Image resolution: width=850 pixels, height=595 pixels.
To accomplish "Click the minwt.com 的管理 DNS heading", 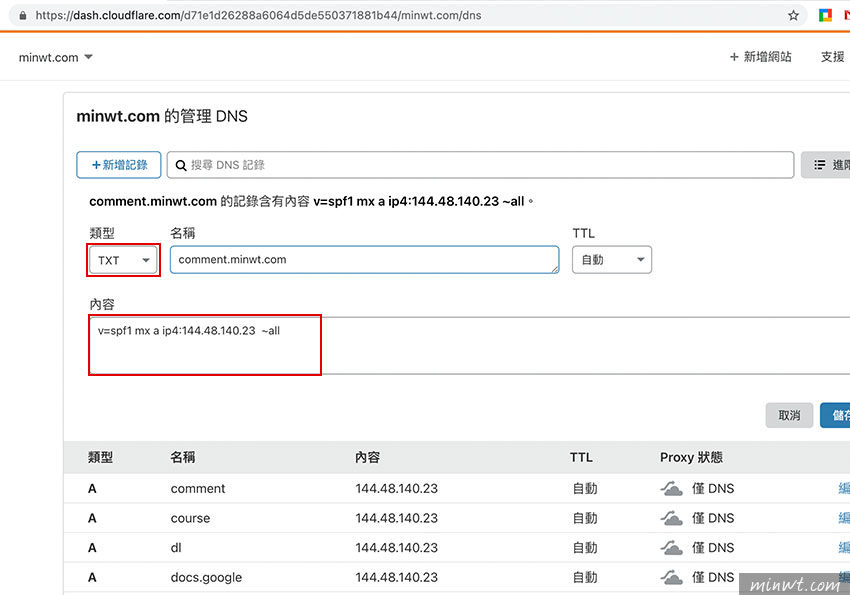I will point(162,116).
